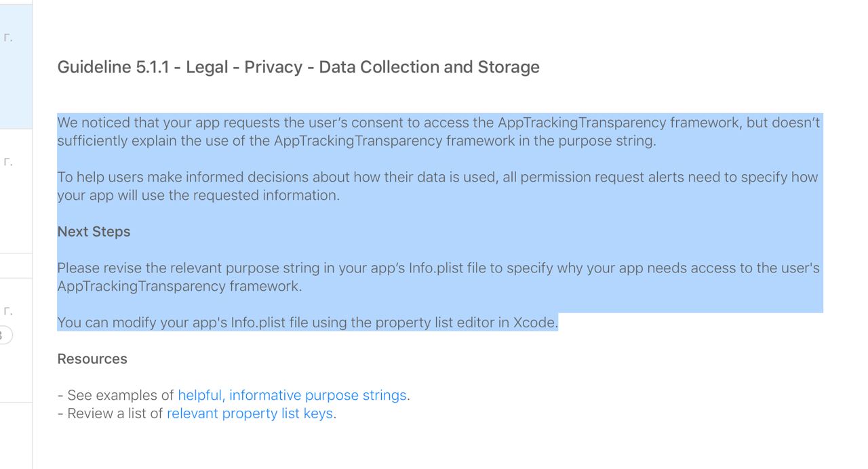Click the "- Review a list of" text
The image size is (868, 469).
[111, 413]
